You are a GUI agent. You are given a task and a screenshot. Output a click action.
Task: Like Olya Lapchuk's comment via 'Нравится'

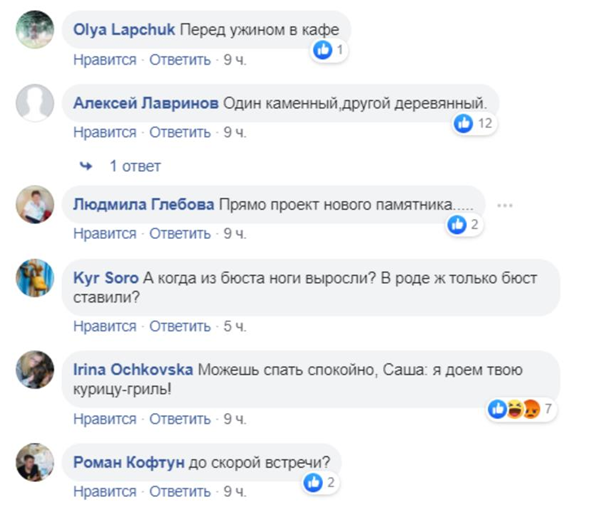(104, 60)
